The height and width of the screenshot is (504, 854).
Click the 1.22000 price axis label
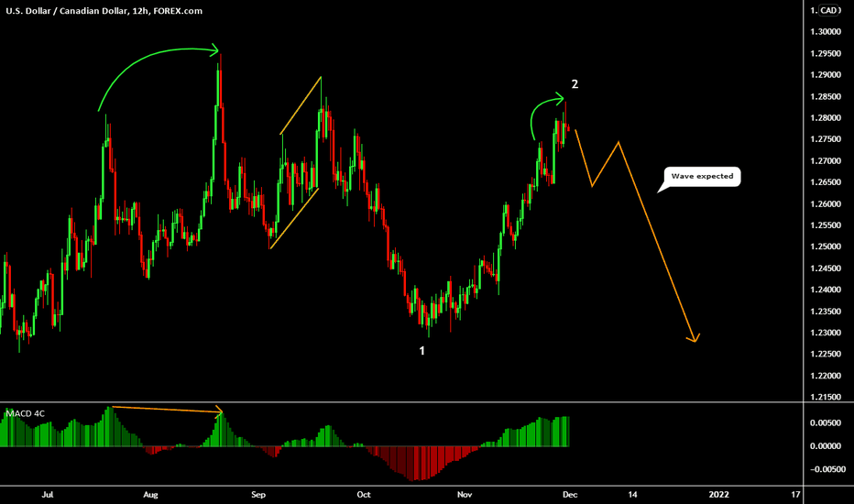(826, 376)
